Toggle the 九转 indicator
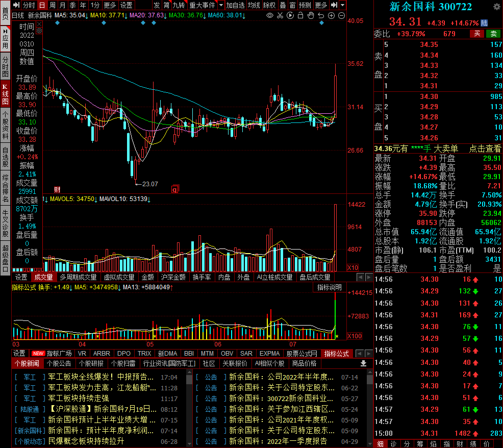Viewport: 503px width, 448px height. pos(179,5)
